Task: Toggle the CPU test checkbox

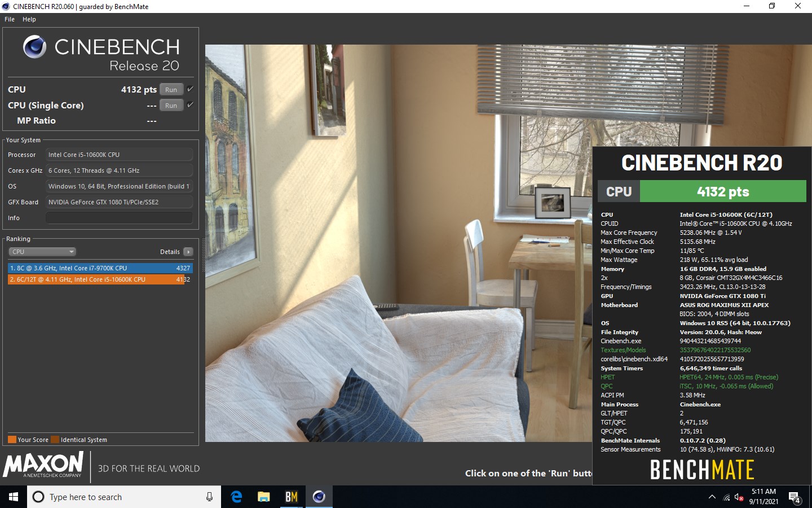Action: [190, 89]
